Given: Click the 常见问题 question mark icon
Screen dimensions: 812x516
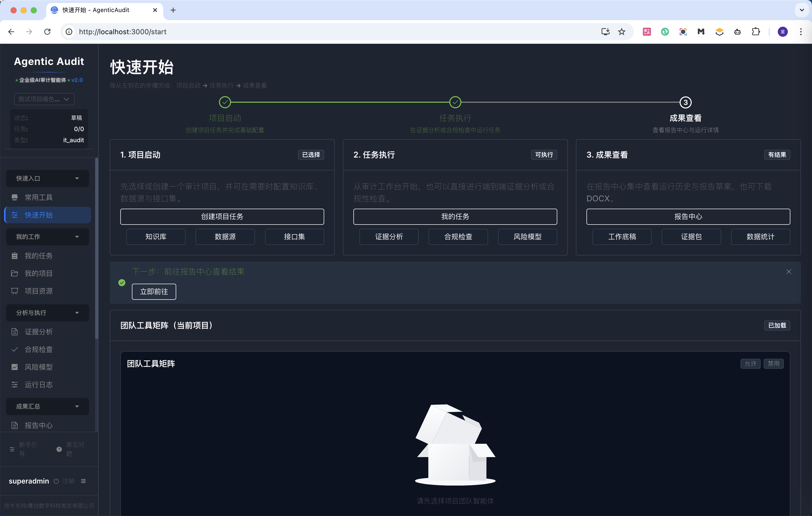Looking at the screenshot, I should pyautogui.click(x=59, y=449).
